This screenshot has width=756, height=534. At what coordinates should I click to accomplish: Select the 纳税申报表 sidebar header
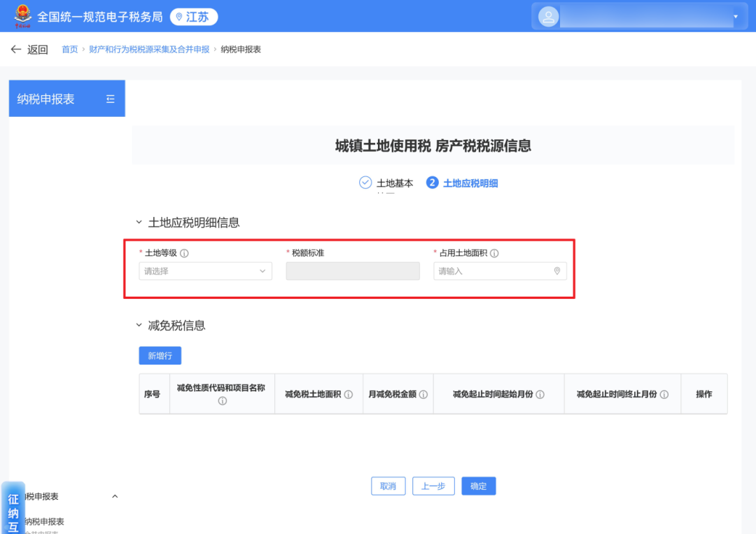[67, 98]
